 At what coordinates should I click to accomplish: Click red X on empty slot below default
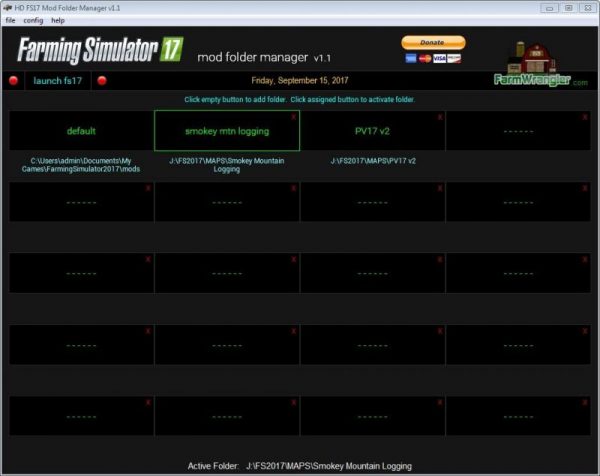click(x=148, y=188)
